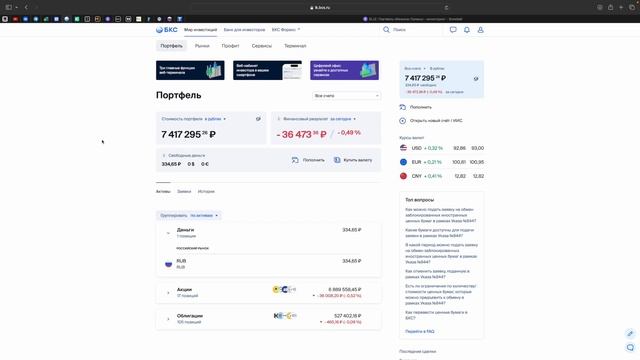Expand the Акции section

point(168,293)
